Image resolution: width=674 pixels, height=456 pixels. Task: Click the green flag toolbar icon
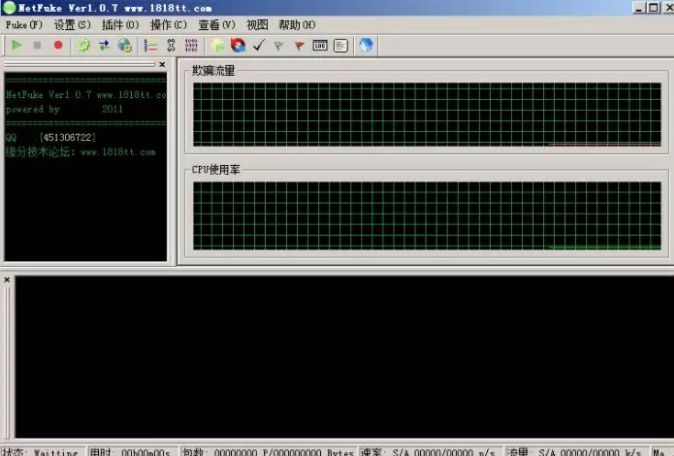(x=279, y=45)
